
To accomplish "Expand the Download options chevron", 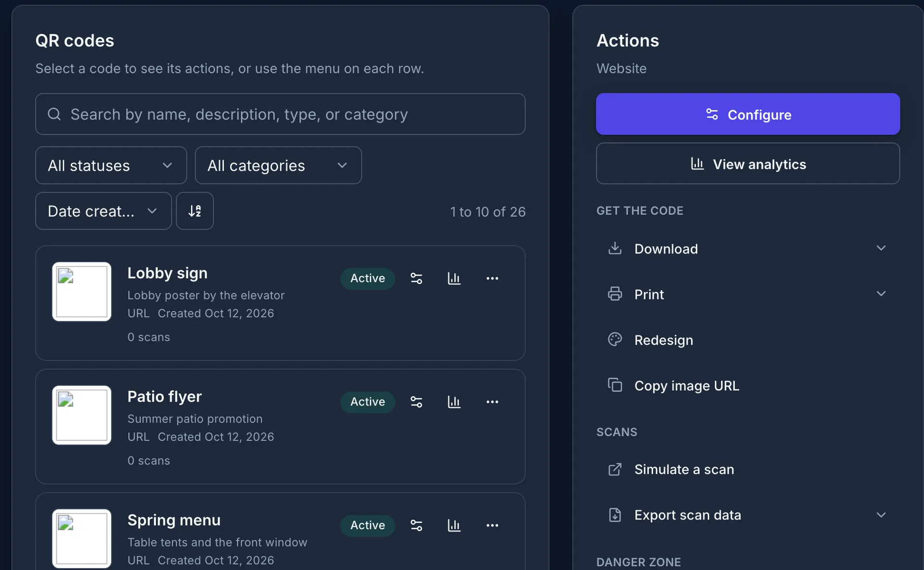I will (x=881, y=248).
